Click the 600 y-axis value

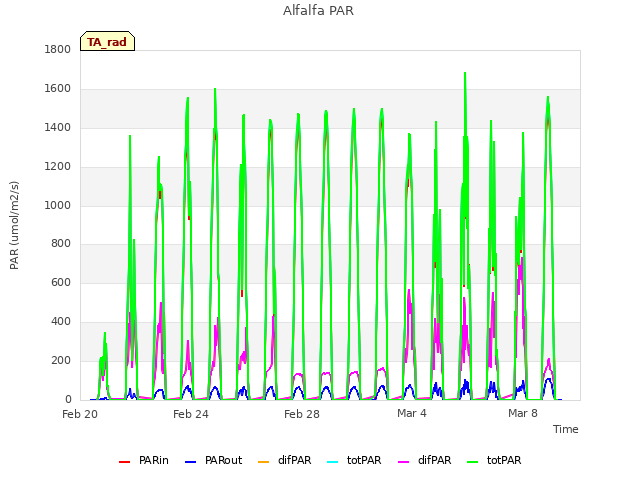(61, 282)
